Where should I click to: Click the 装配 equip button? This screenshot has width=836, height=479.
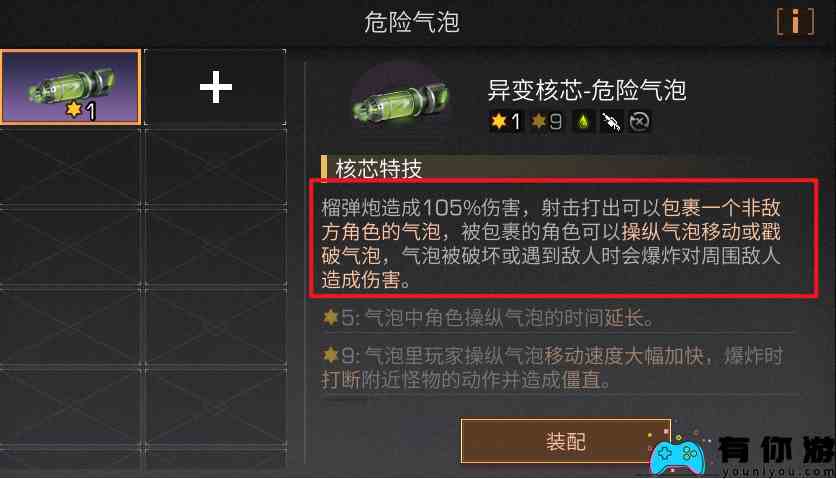coord(566,441)
